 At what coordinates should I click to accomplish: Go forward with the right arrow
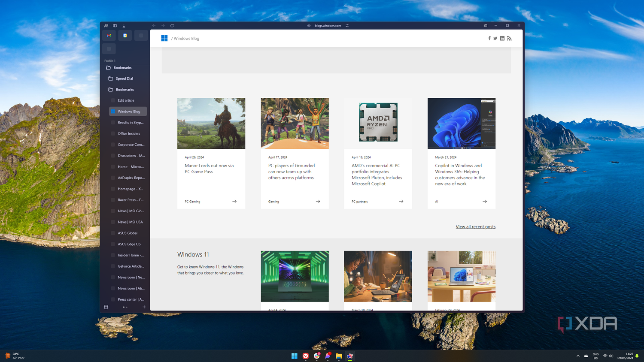click(x=163, y=26)
